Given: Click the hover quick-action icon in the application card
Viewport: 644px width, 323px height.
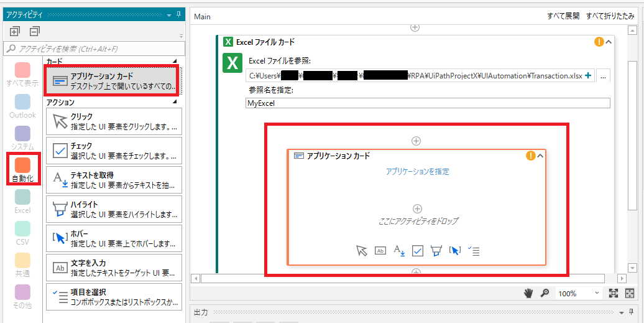Looking at the screenshot, I should [455, 251].
